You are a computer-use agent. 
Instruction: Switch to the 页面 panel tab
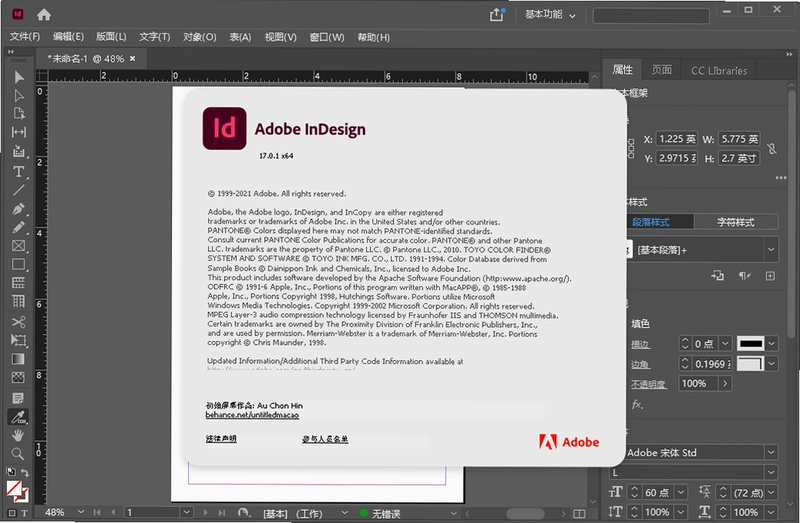coord(662,70)
